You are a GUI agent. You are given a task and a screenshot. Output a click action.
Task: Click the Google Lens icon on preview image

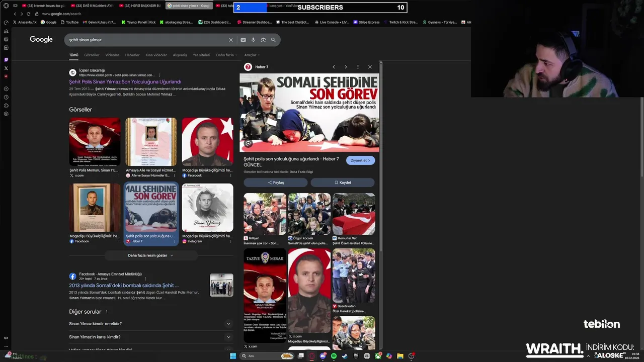pos(248,143)
